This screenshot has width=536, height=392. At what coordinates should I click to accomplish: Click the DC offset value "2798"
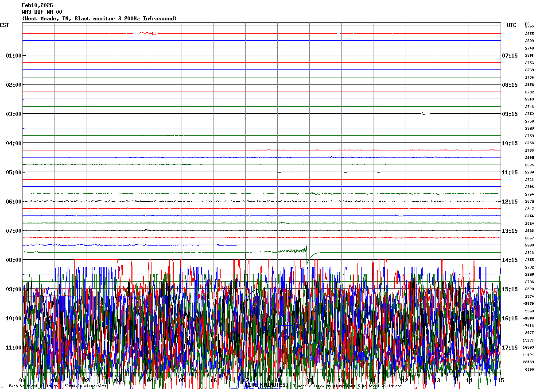coord(529,282)
